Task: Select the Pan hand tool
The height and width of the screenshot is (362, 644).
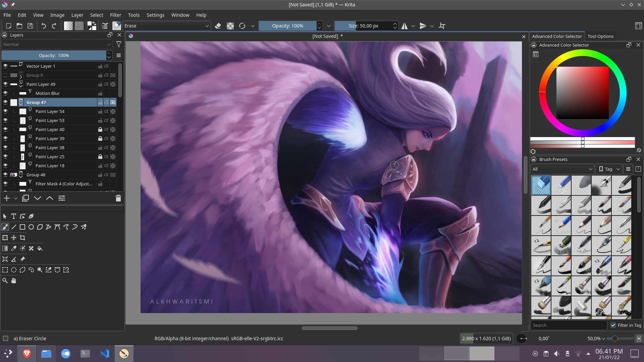Action: tap(14, 281)
